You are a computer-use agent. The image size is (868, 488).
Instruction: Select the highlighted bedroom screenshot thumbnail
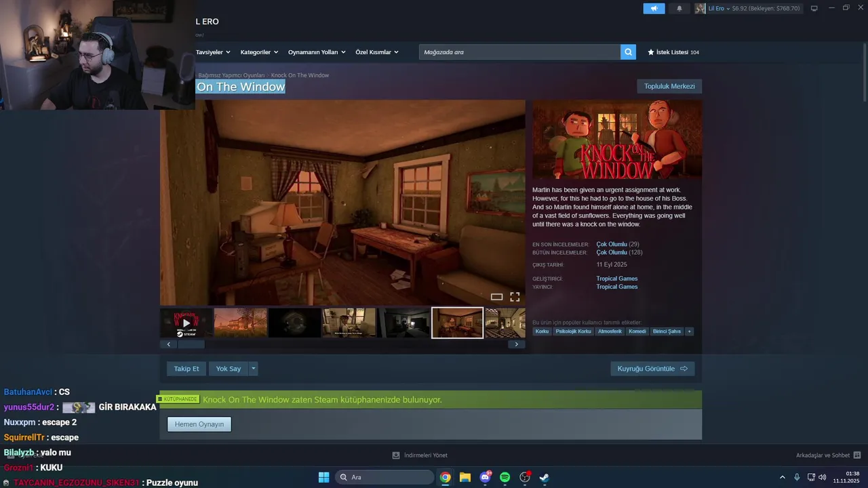(458, 323)
